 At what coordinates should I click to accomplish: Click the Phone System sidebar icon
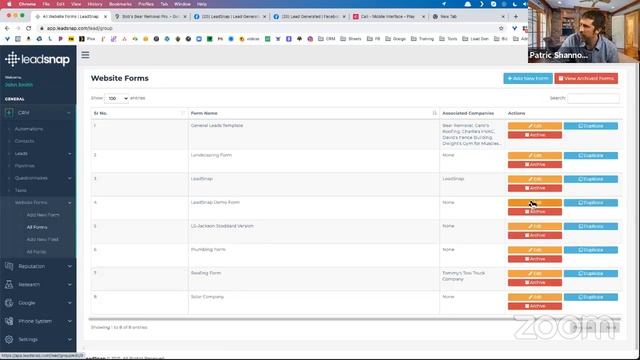[9, 321]
